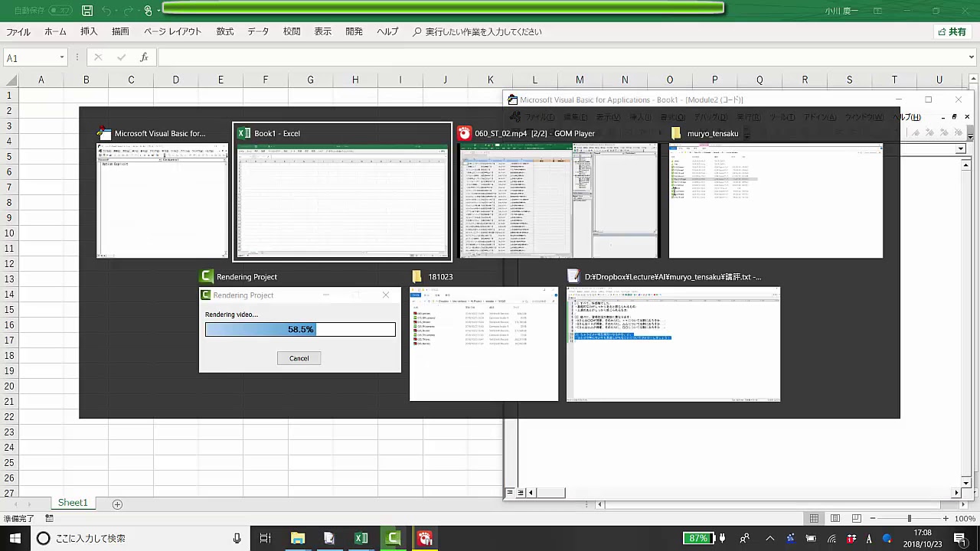Open the データ (Data) ribbon tab
This screenshot has width=980, height=551.
pyautogui.click(x=258, y=32)
